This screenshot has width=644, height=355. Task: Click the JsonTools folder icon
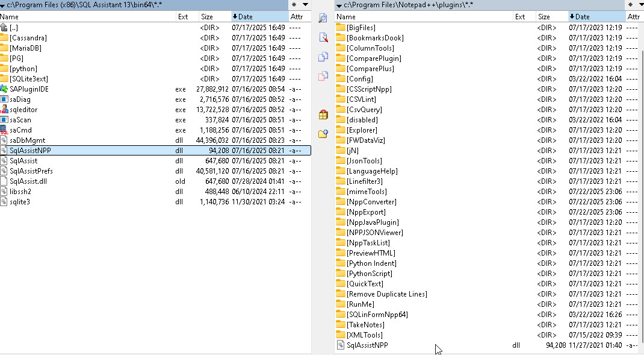coord(341,161)
